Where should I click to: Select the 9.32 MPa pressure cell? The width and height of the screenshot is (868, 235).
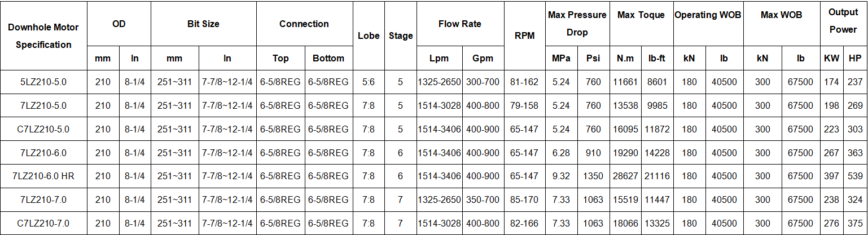pyautogui.click(x=561, y=176)
